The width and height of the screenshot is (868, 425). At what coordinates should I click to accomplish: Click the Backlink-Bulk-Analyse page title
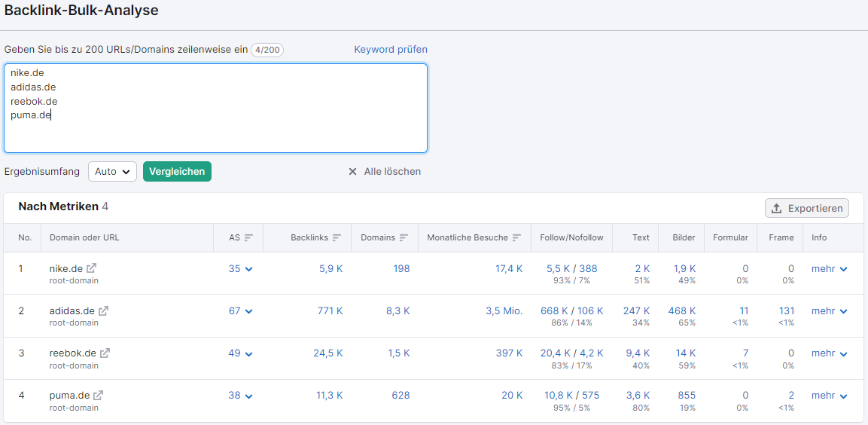pos(81,10)
